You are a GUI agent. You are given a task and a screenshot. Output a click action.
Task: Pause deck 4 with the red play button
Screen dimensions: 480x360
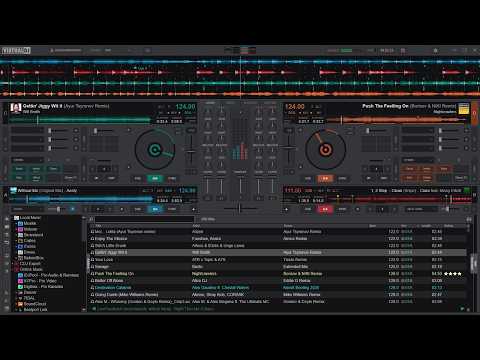(x=325, y=209)
